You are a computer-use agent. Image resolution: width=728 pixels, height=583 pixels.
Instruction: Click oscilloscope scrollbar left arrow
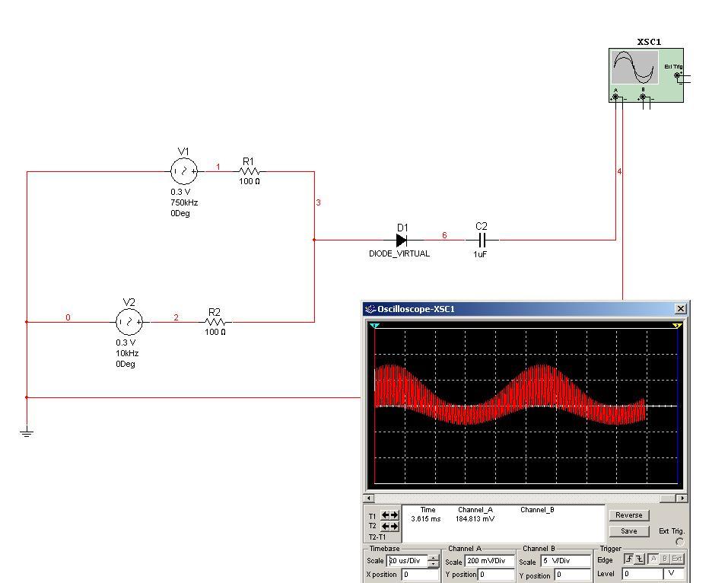369,498
